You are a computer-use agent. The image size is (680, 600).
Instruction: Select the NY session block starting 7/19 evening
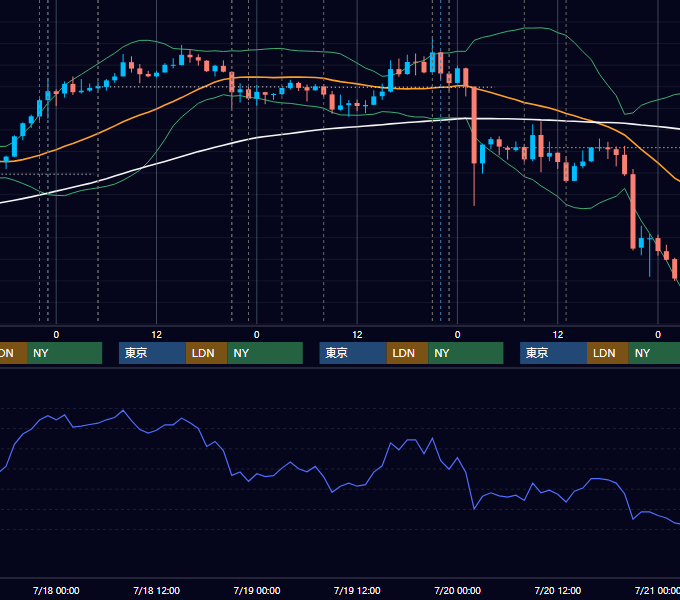(x=466, y=353)
